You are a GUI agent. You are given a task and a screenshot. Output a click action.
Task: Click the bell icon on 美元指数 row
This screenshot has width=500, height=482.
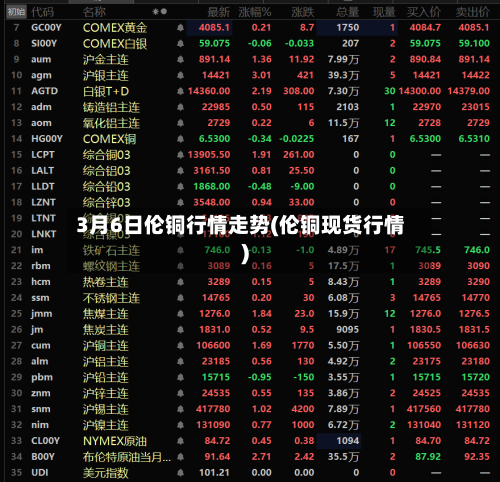[180, 473]
